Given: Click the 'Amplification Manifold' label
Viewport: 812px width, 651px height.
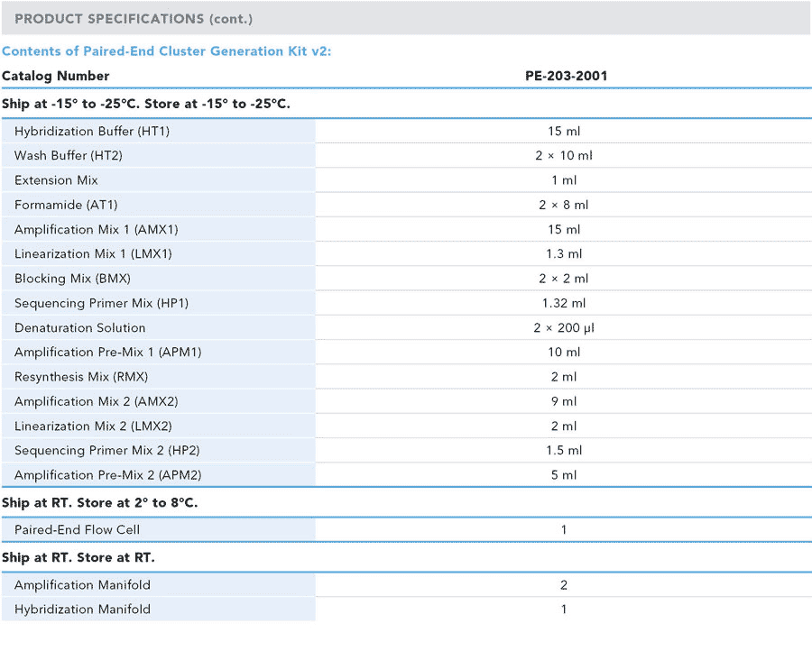Looking at the screenshot, I should pos(82,585).
